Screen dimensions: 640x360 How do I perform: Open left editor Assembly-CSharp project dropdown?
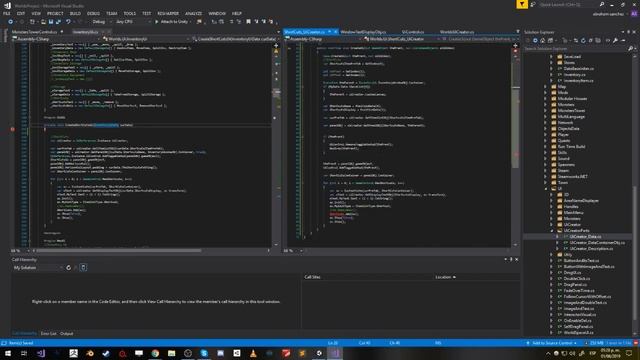[x=56, y=39]
